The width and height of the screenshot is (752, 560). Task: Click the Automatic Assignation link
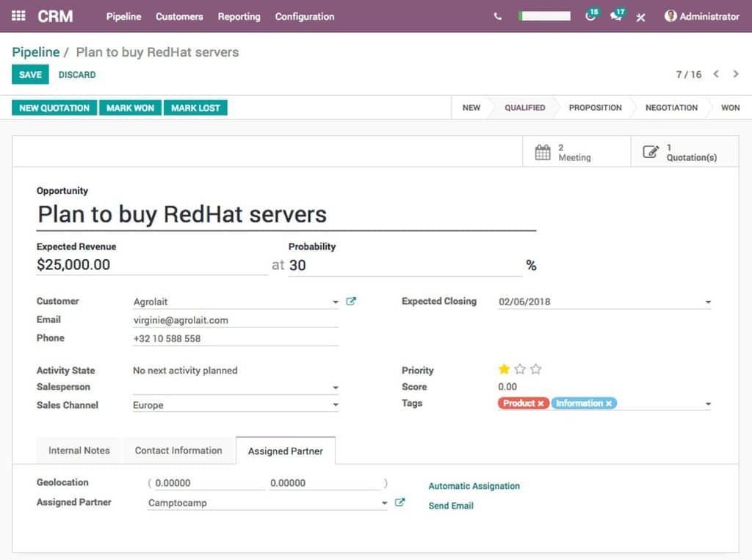point(474,486)
